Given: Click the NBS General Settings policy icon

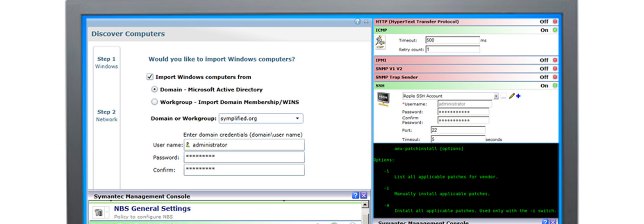Looking at the screenshot, I should click(x=98, y=212).
